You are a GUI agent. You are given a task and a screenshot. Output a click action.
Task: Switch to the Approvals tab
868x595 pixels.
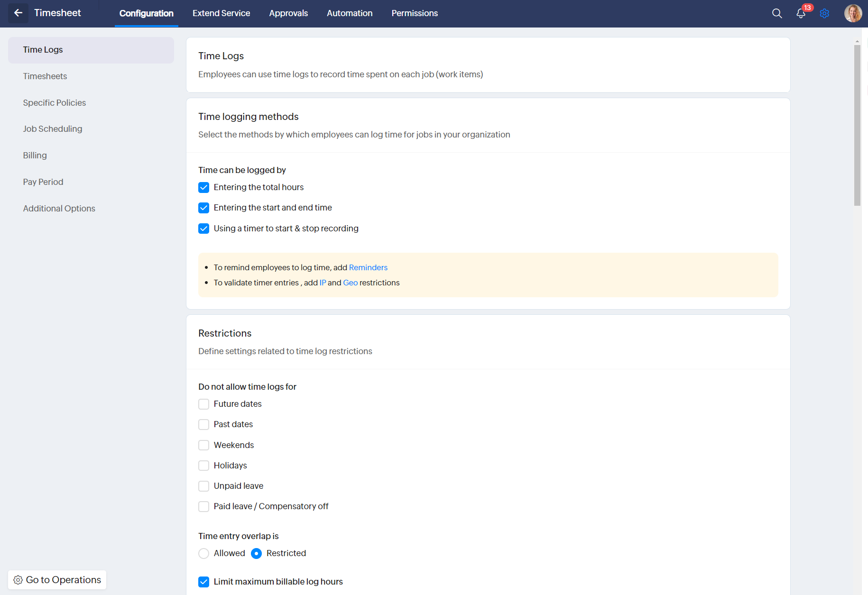[x=288, y=13]
